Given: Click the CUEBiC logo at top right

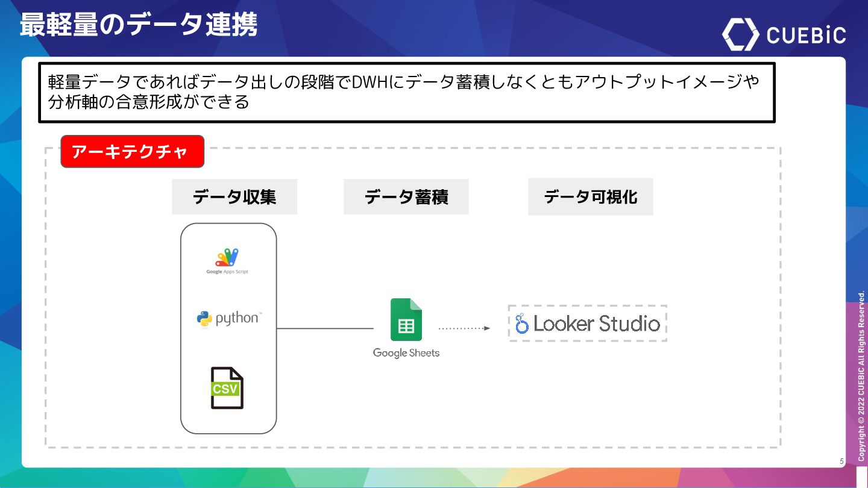Looking at the screenshot, I should 784,34.
